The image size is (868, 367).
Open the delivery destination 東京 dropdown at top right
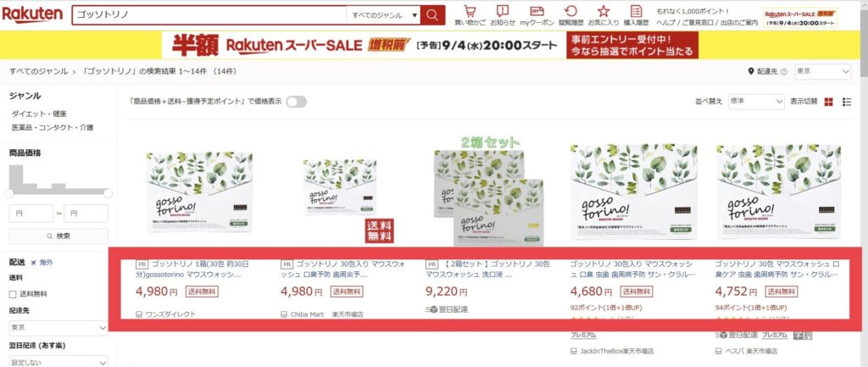pos(822,71)
